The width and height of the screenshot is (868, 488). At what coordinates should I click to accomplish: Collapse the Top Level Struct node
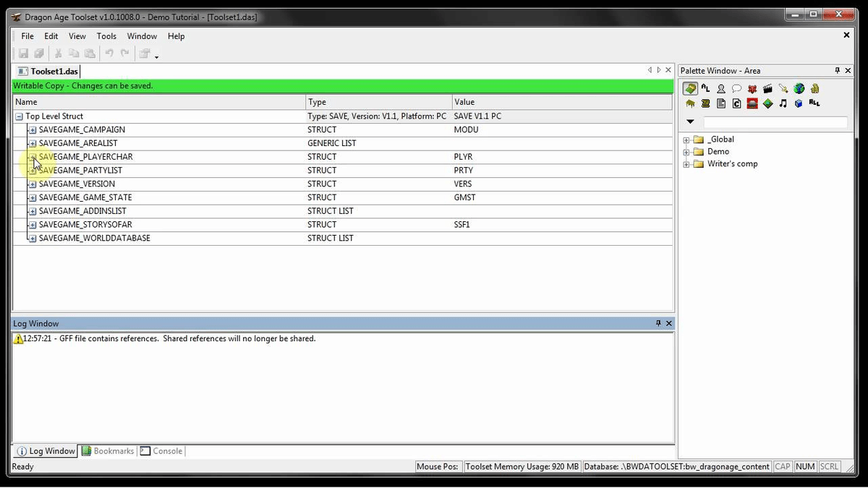coord(19,116)
